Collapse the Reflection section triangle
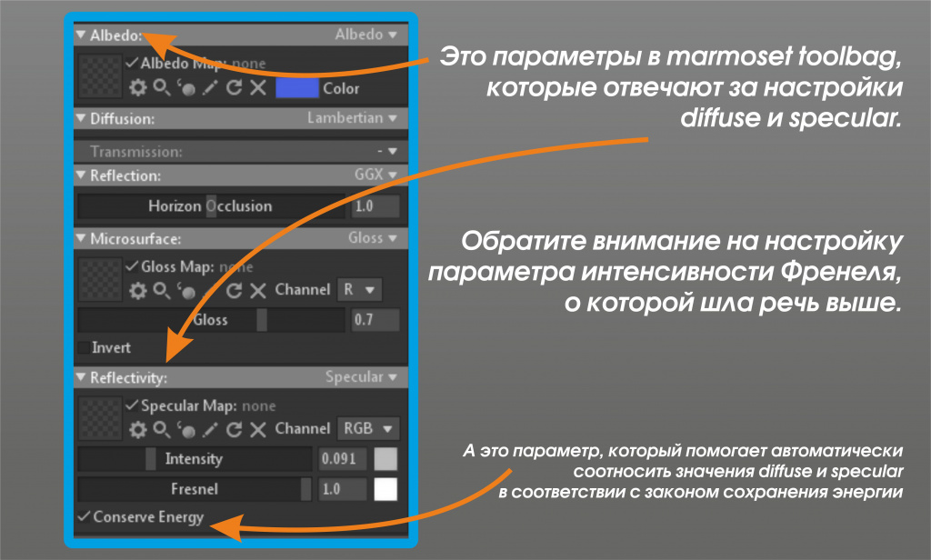The width and height of the screenshot is (931, 560). click(x=81, y=175)
